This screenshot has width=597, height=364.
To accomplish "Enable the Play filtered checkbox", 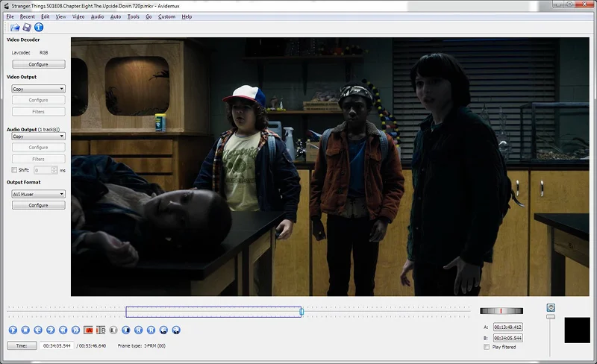I will (486, 347).
